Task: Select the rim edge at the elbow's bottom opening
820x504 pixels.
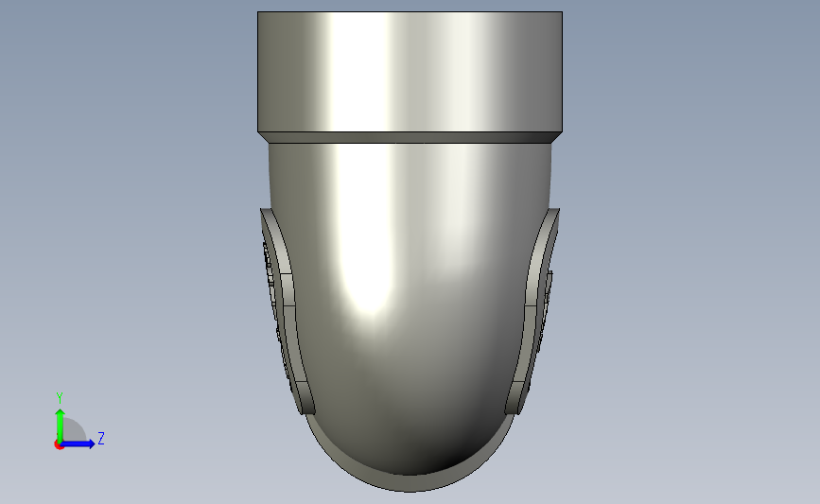Action: click(x=410, y=483)
